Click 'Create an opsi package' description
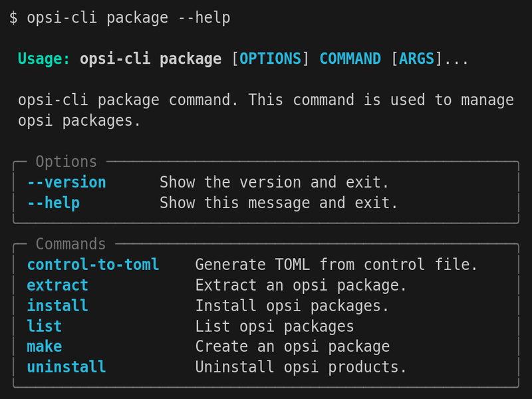 [292, 346]
